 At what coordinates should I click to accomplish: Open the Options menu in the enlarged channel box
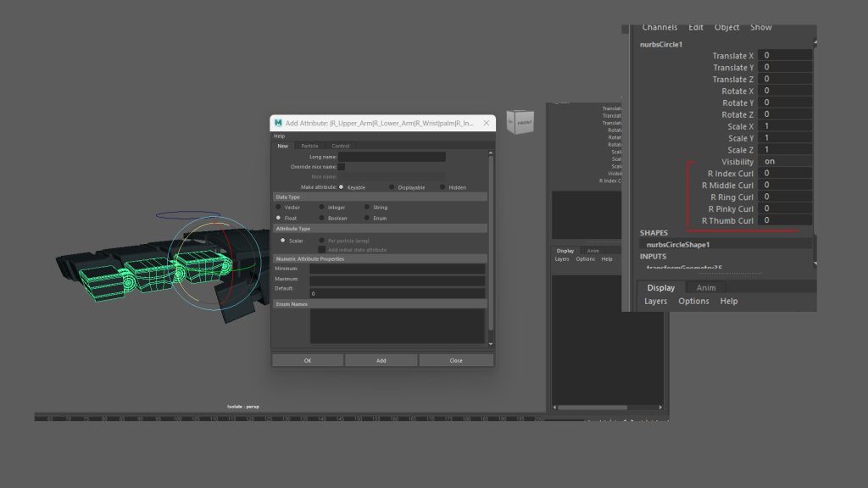[x=693, y=301]
